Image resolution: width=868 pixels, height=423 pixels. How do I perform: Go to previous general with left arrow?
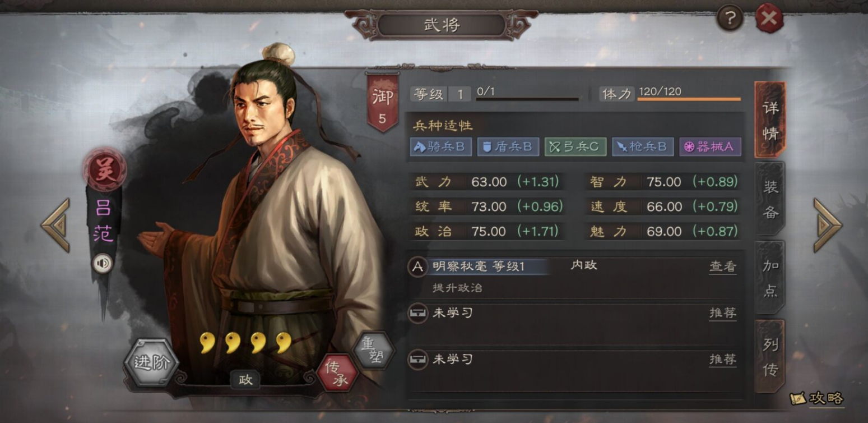pyautogui.click(x=56, y=225)
